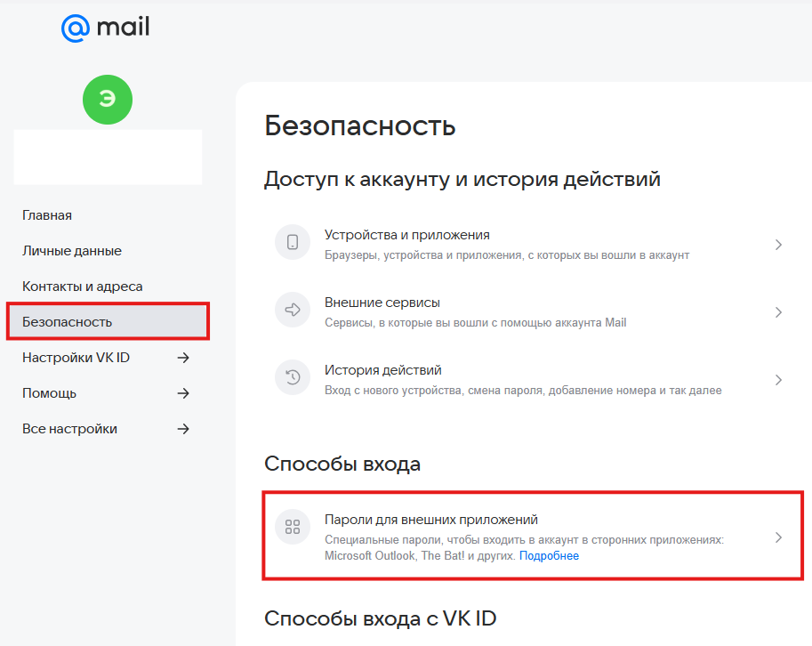
Task: Click the arrow icon next to Помощь
Action: (183, 393)
